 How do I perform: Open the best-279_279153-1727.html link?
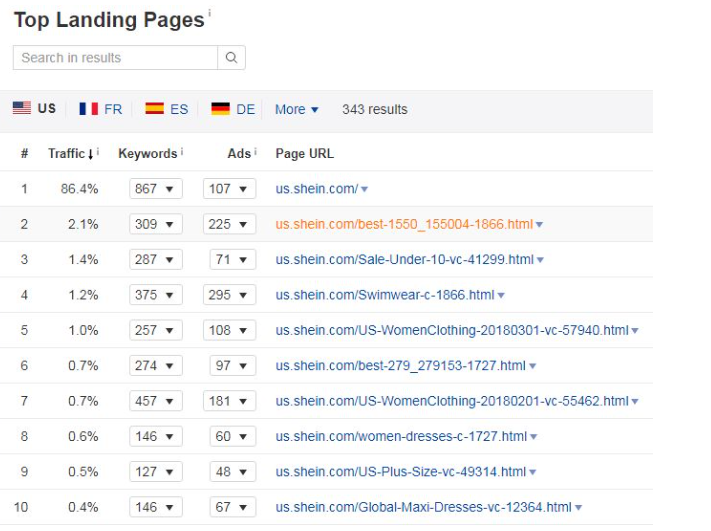[x=400, y=365]
